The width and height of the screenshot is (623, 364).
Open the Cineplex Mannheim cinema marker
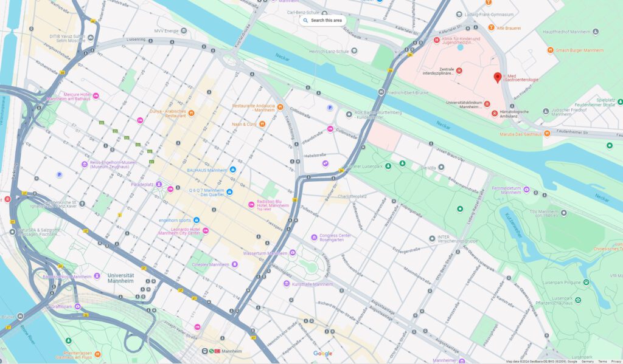point(234,264)
